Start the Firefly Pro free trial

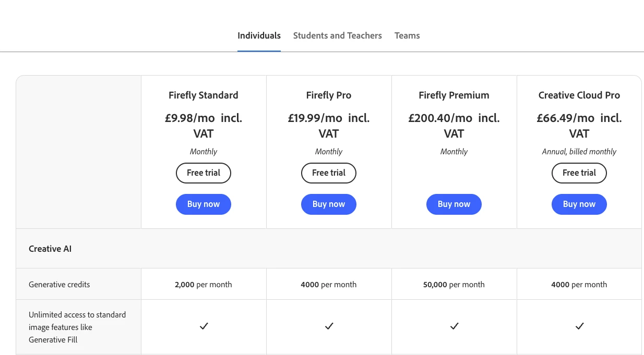pos(329,173)
